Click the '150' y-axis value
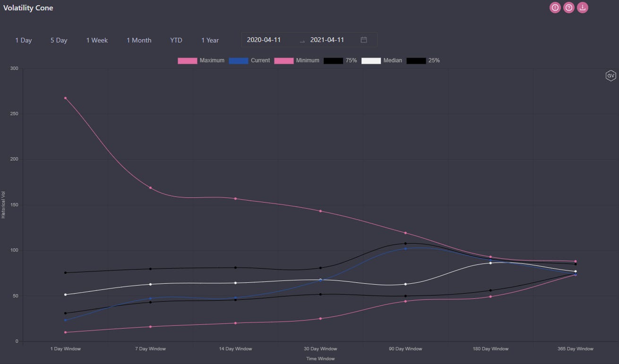Screen dimensions: 619x364 tap(14, 205)
